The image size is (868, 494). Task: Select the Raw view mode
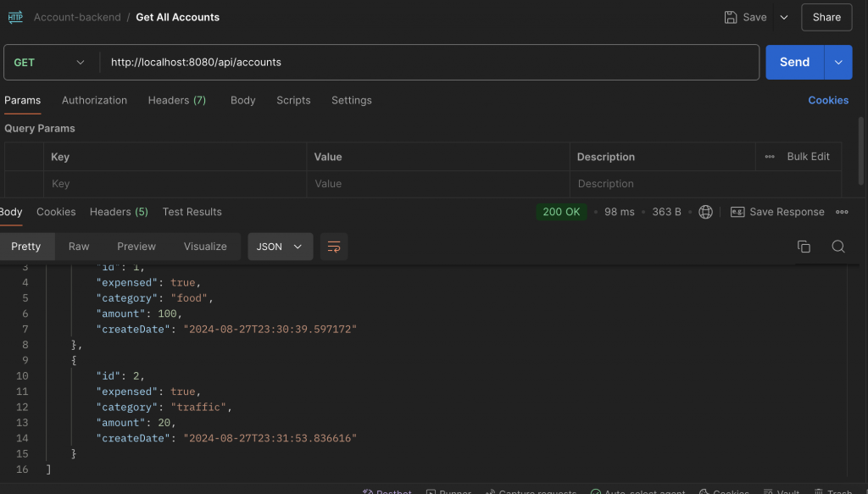79,247
